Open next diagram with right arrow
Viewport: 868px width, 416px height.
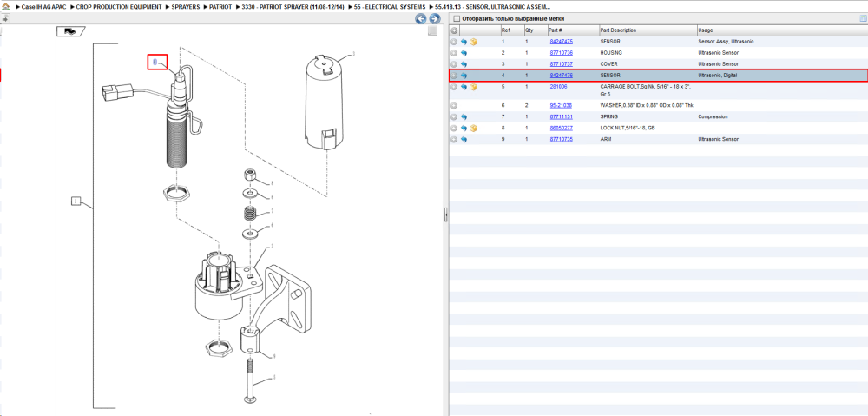point(435,19)
